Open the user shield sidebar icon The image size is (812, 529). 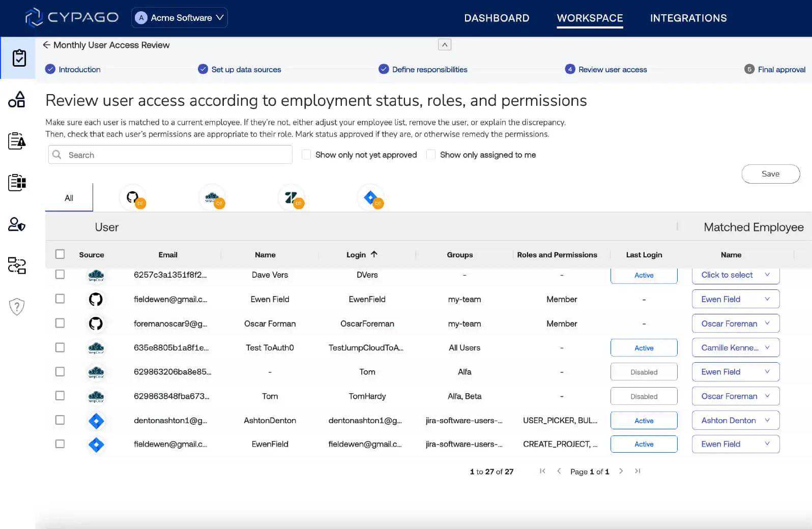tap(17, 224)
